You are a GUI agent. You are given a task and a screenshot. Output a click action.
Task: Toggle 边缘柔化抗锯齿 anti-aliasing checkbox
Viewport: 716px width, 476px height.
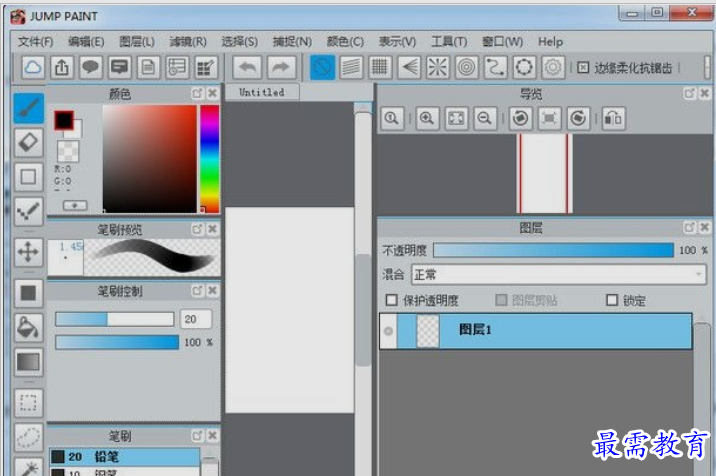coord(583,68)
